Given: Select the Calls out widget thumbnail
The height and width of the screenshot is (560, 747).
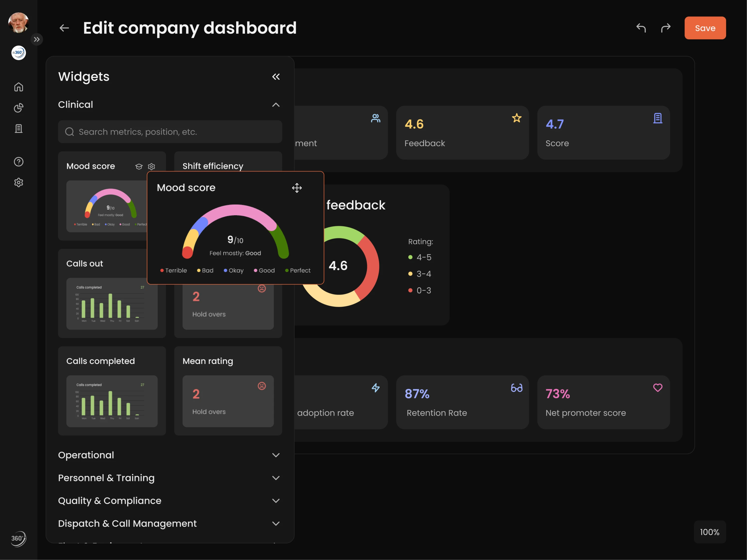Looking at the screenshot, I should (112, 304).
